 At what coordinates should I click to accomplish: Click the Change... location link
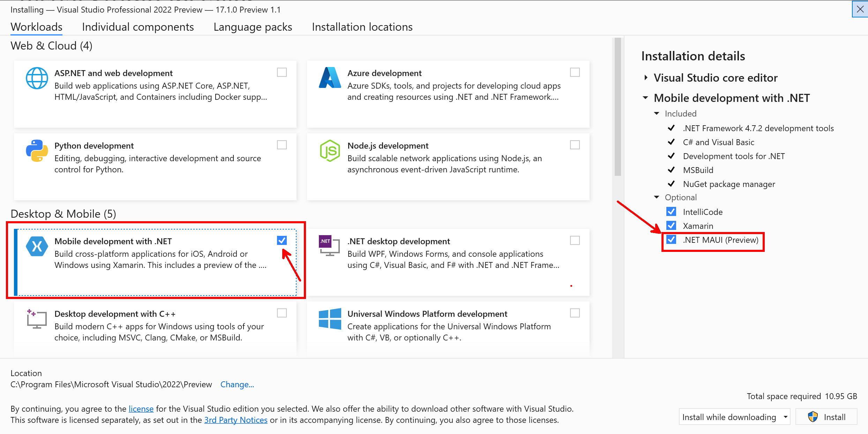click(237, 384)
